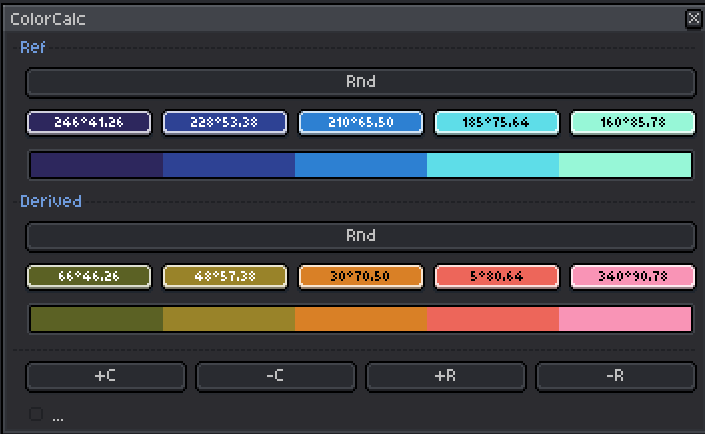Click the Rnd button under Ref

pyautogui.click(x=360, y=82)
